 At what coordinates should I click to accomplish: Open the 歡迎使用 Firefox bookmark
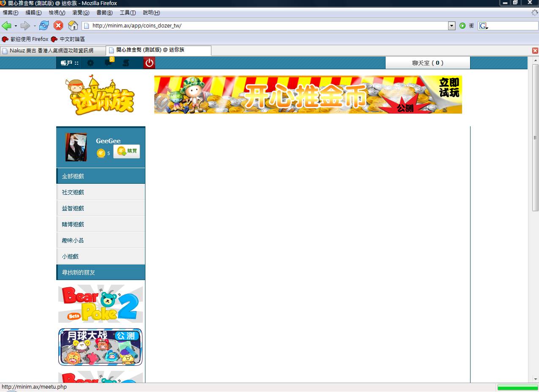pyautogui.click(x=25, y=39)
